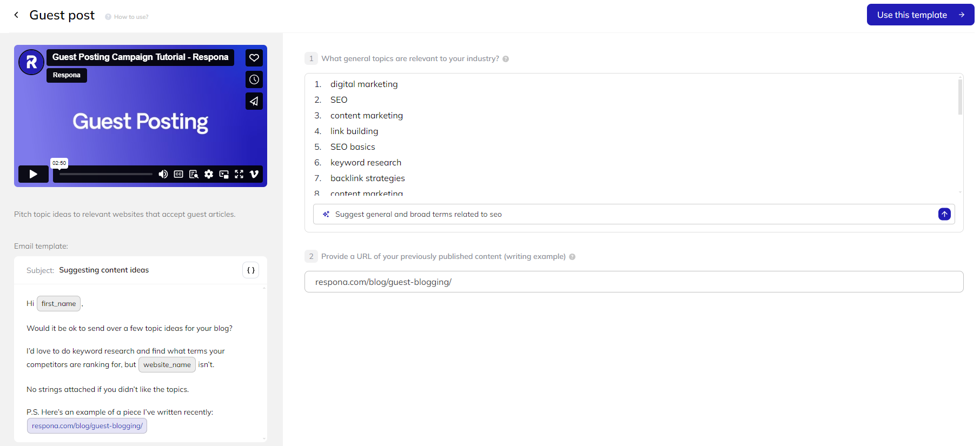This screenshot has width=980, height=446.
Task: Open the guest-blogging link in the email template
Action: click(x=87, y=425)
